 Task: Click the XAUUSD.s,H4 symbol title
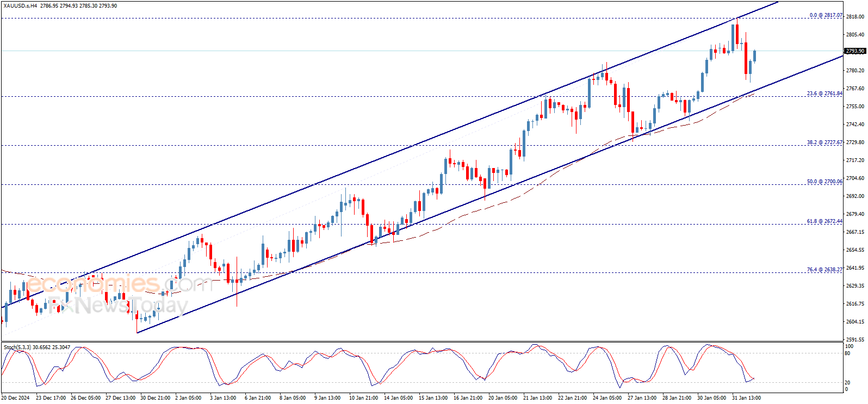click(x=20, y=6)
